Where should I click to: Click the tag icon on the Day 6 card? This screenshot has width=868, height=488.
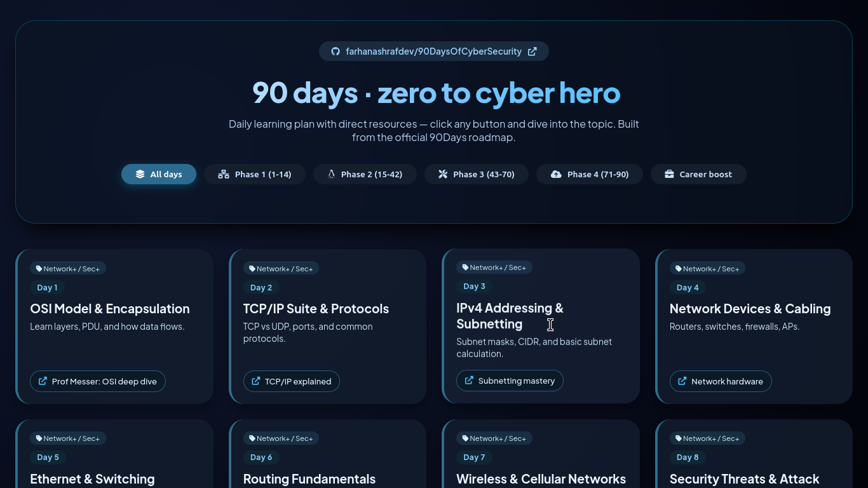coord(252,438)
